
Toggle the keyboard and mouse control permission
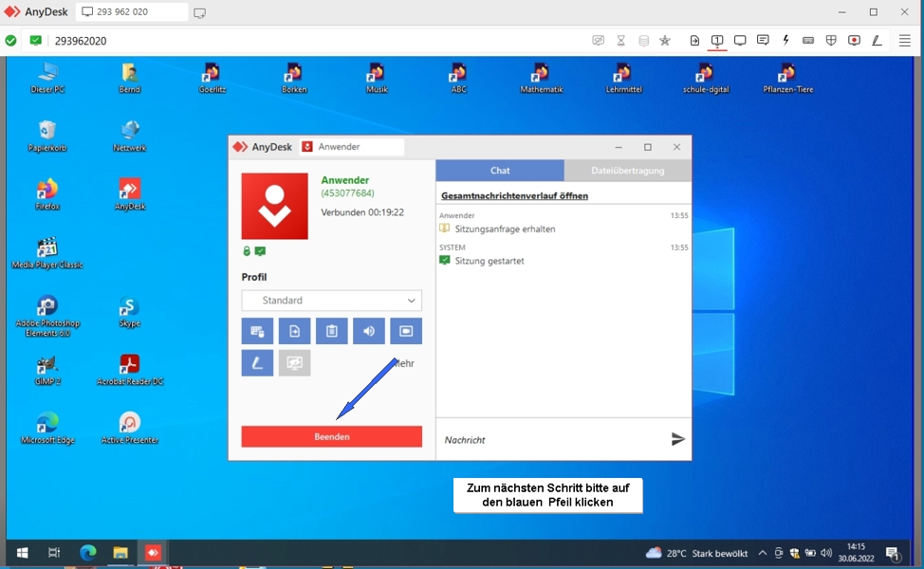pyautogui.click(x=257, y=331)
